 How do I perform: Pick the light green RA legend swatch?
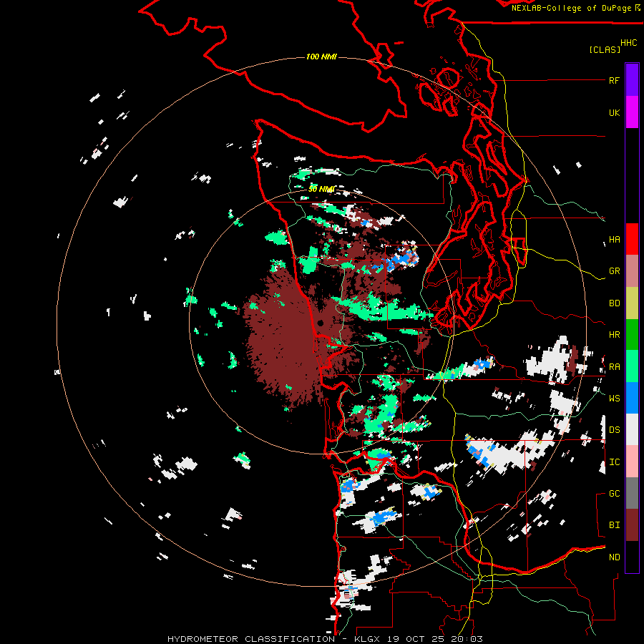pyautogui.click(x=632, y=366)
